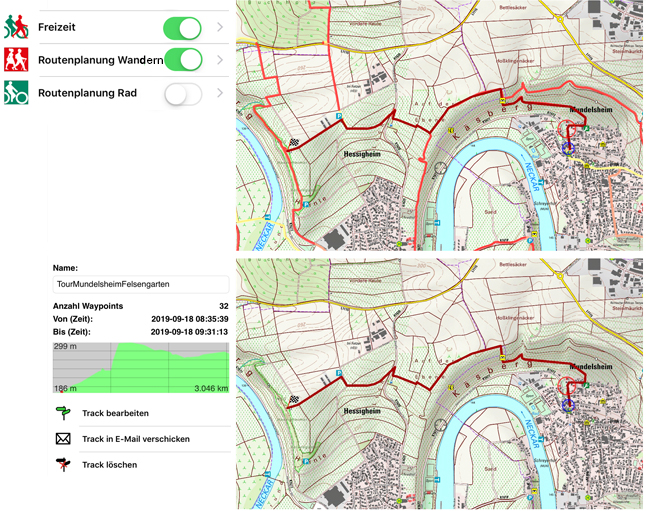This screenshot has height=511, width=646.
Task: Tap the Track löschen label
Action: tap(109, 464)
